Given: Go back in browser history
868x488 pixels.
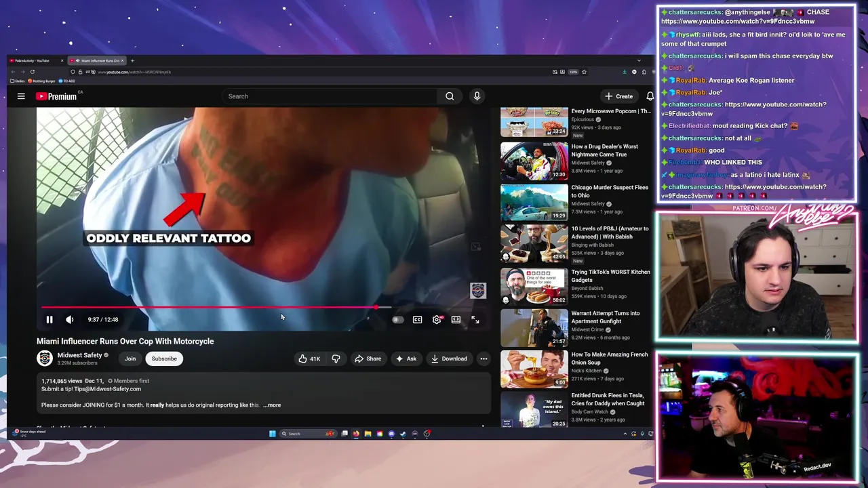Looking at the screenshot, I should [13, 72].
